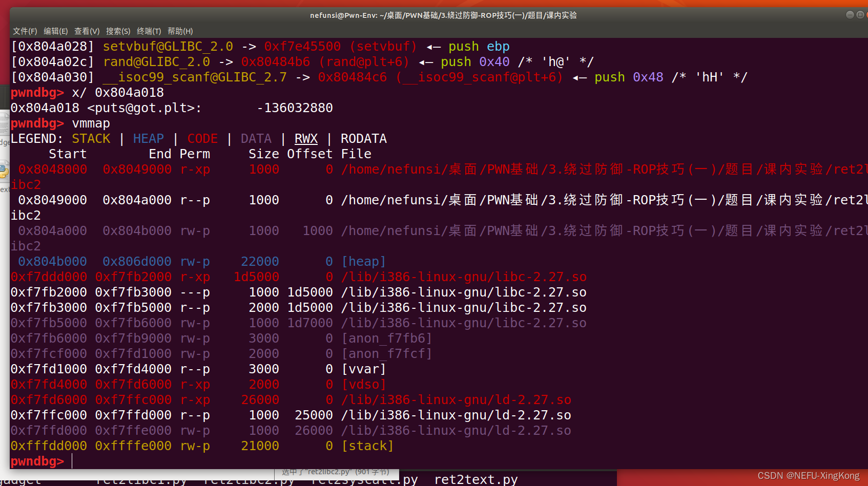
Task: Click the RWX legend label
Action: pos(306,139)
